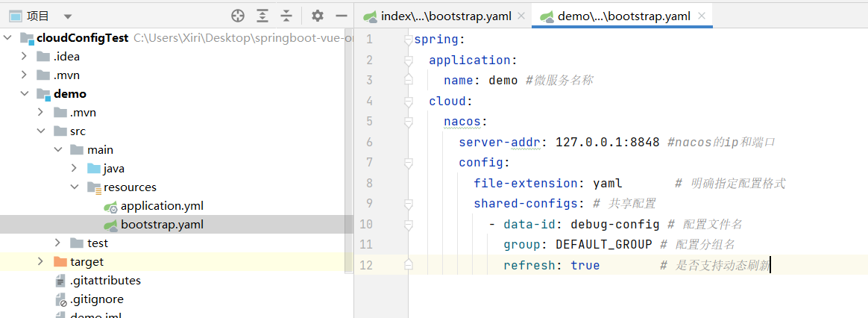Collapse the resources folder
868x318 pixels.
pos(74,187)
